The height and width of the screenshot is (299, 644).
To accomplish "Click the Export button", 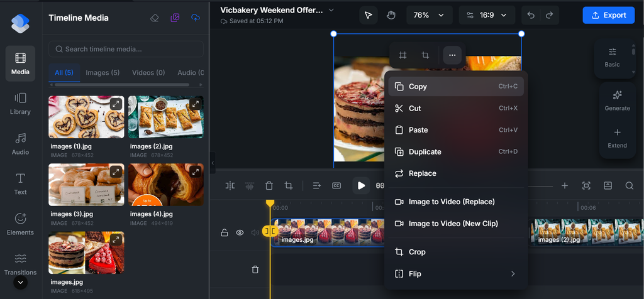I will coord(609,15).
